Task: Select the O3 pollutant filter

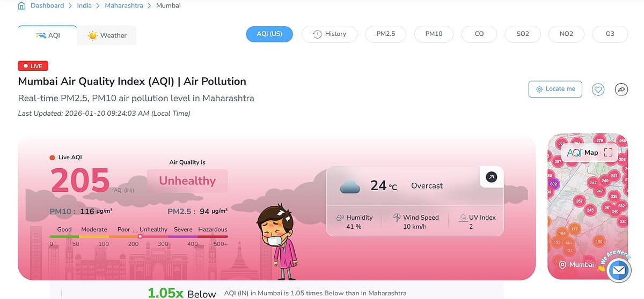Action: pyautogui.click(x=610, y=34)
